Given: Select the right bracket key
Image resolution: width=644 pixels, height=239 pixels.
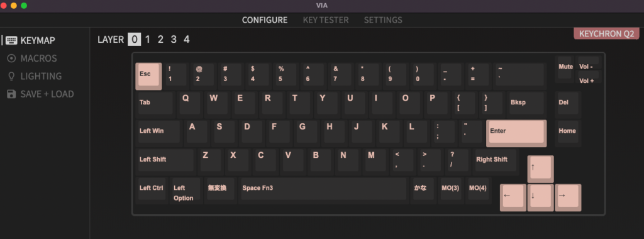Looking at the screenshot, I should pyautogui.click(x=492, y=104).
